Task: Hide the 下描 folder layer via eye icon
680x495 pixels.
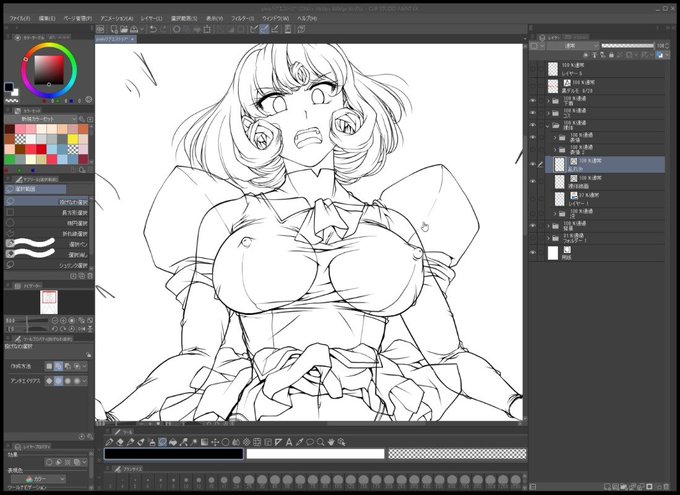Action: click(x=533, y=101)
